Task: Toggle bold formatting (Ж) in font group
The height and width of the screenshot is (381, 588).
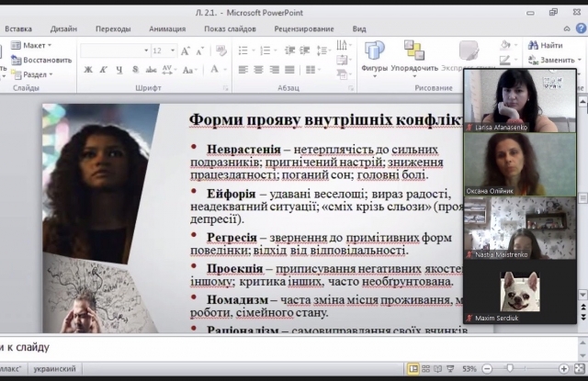Action: [88, 69]
